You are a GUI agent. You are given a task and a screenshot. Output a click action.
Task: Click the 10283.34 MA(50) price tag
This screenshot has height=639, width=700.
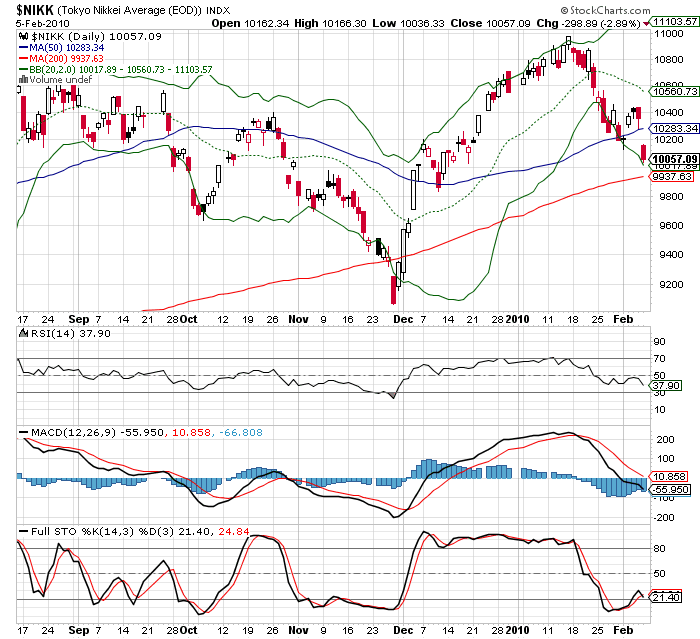[x=675, y=129]
